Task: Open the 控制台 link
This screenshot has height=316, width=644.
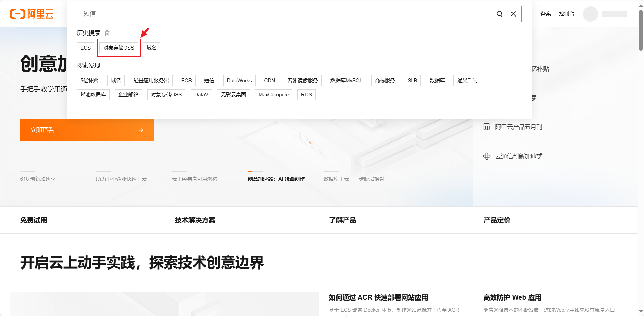Action: point(567,14)
